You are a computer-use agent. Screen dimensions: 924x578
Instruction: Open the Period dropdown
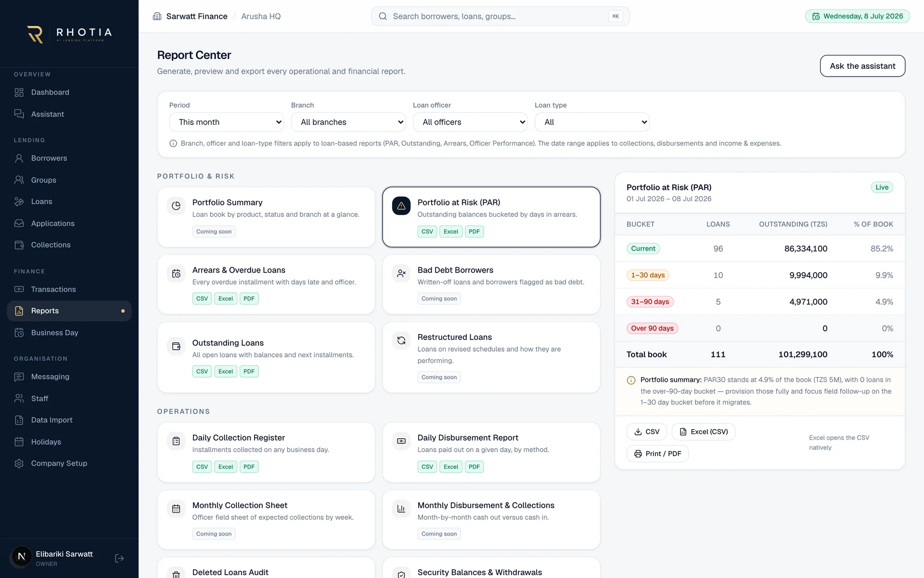coord(227,122)
